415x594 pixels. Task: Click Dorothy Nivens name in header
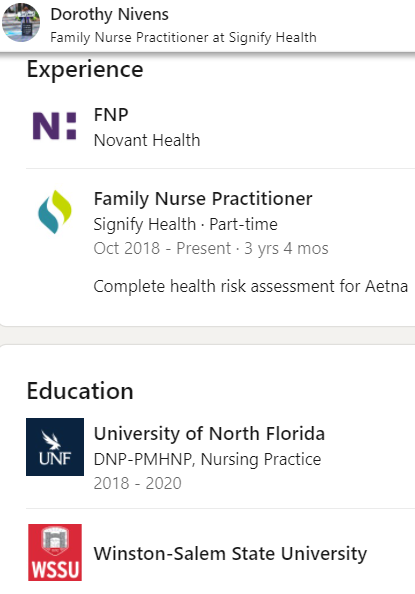110,15
